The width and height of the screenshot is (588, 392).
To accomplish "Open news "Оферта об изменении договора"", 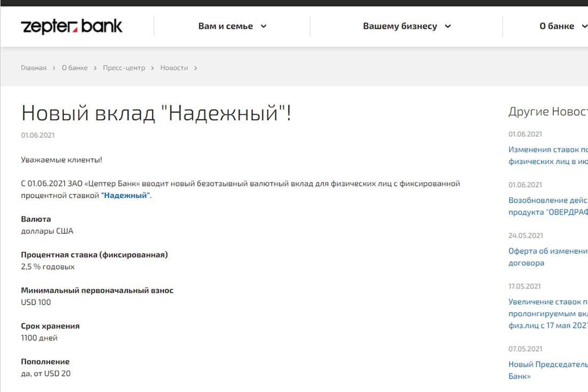I will pyautogui.click(x=548, y=257).
